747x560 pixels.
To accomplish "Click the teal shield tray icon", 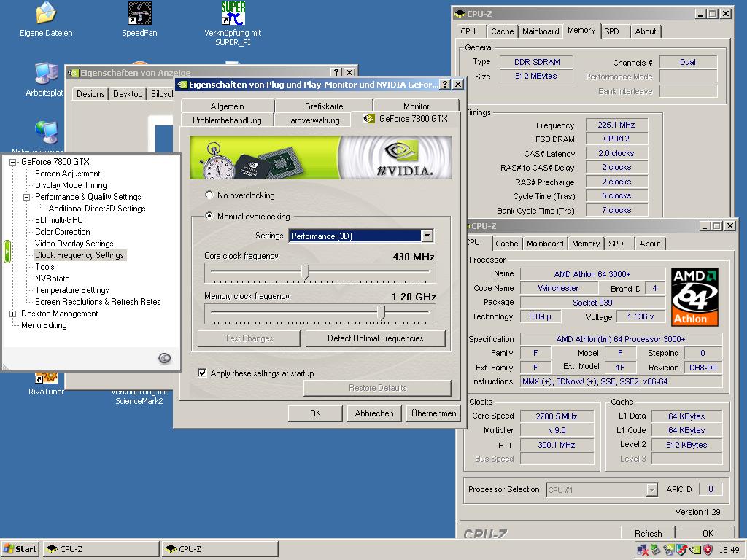I will click(x=682, y=550).
